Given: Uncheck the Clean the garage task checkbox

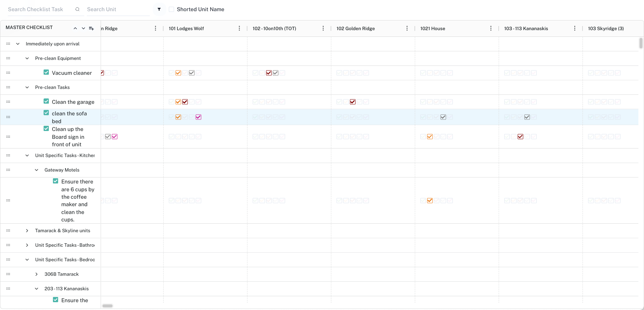Looking at the screenshot, I should [46, 101].
